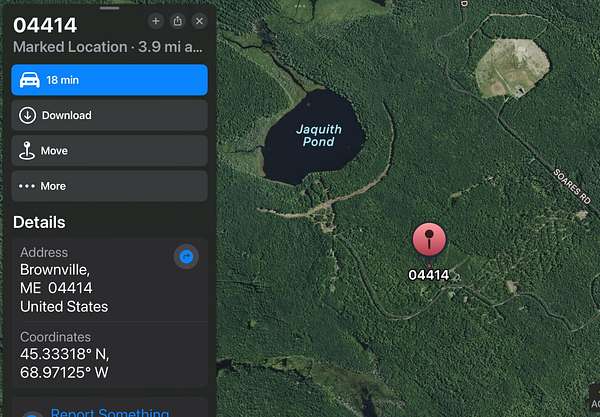
Task: Open the share icon in the panel header
Action: click(178, 21)
